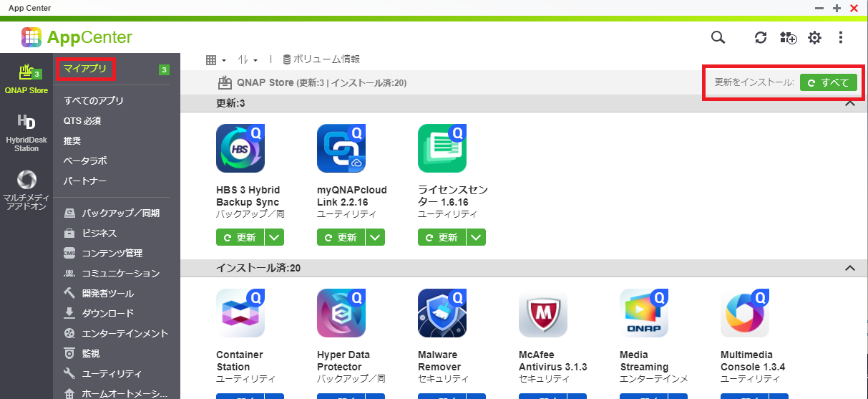The image size is (868, 399).
Task: Open ホームオートメーション category
Action: pyautogui.click(x=115, y=393)
